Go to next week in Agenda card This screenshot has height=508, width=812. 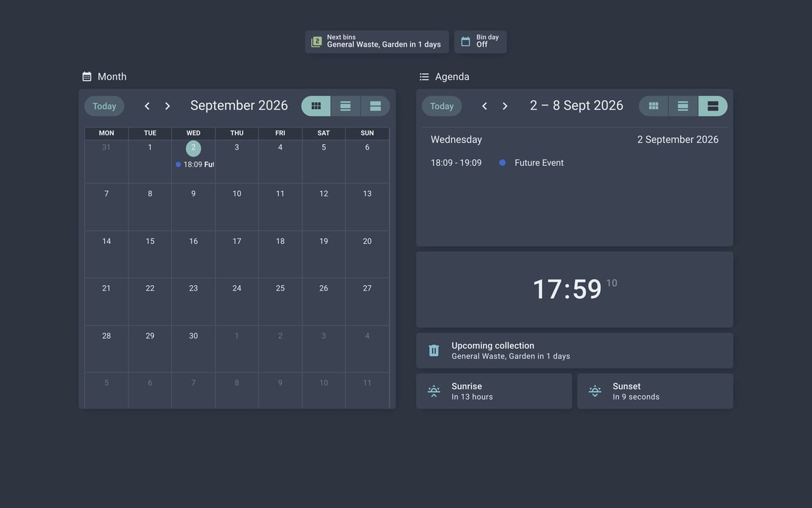point(505,106)
